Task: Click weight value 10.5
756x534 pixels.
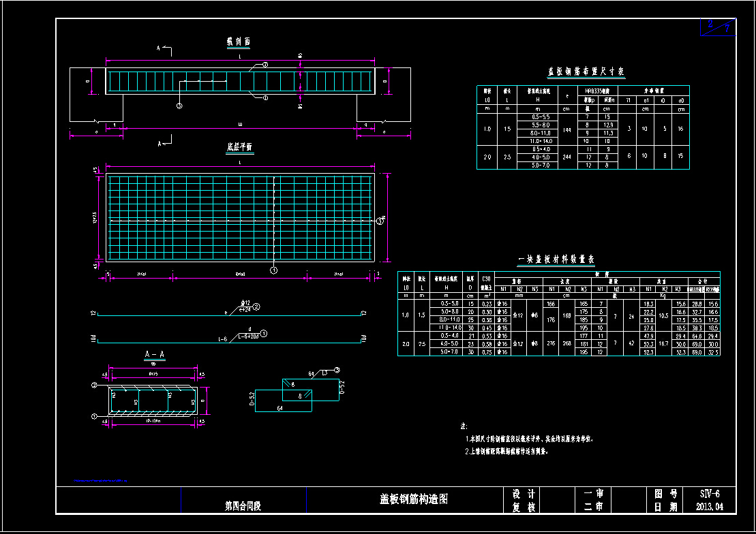Action: pyautogui.click(x=664, y=315)
